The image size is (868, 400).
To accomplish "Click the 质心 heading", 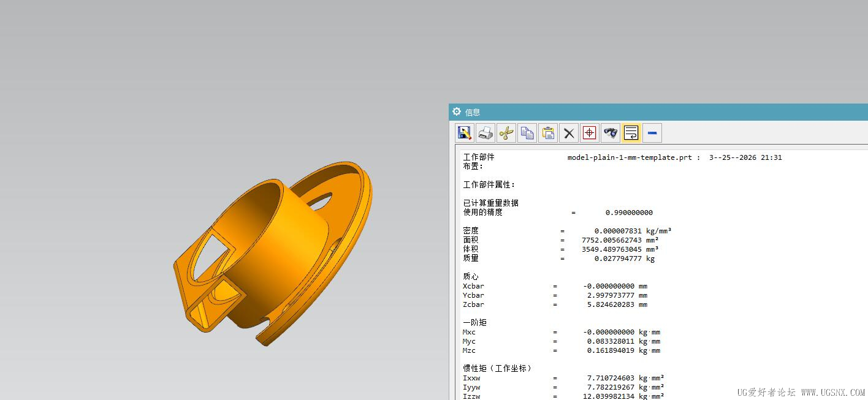I will [471, 276].
